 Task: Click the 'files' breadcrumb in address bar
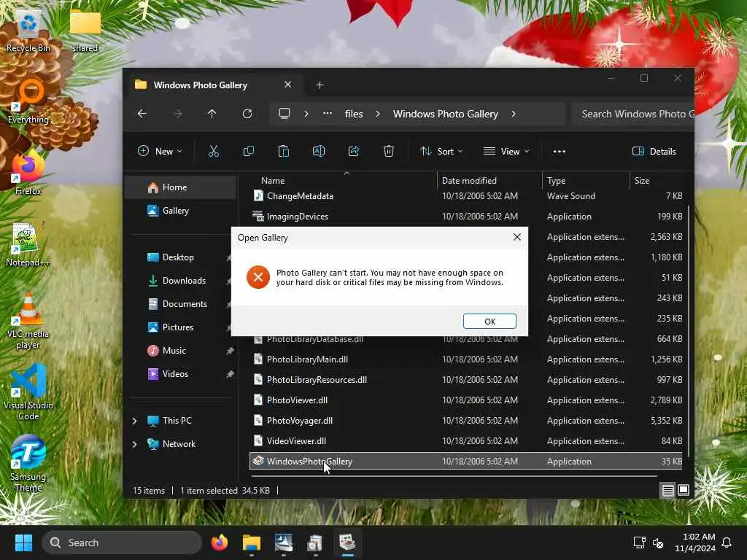354,114
